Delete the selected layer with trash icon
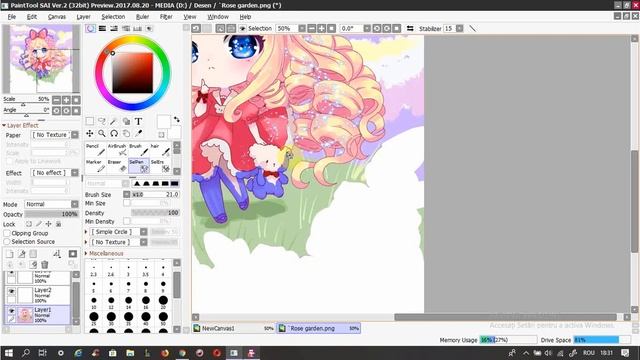This screenshot has width=640, height=360. (45, 265)
